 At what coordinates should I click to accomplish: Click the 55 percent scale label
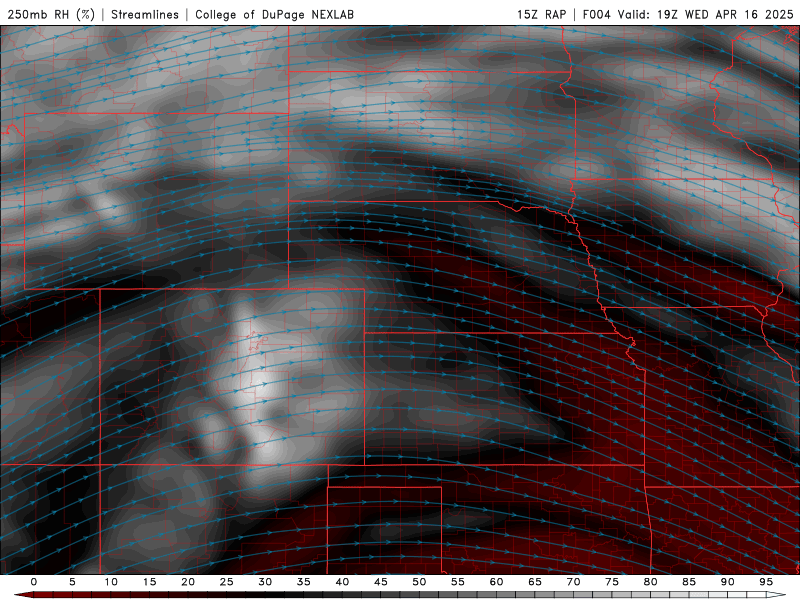(x=458, y=582)
